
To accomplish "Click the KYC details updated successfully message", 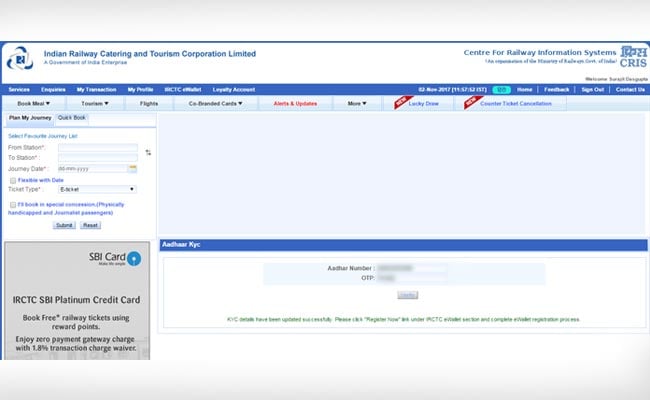I will click(x=403, y=320).
